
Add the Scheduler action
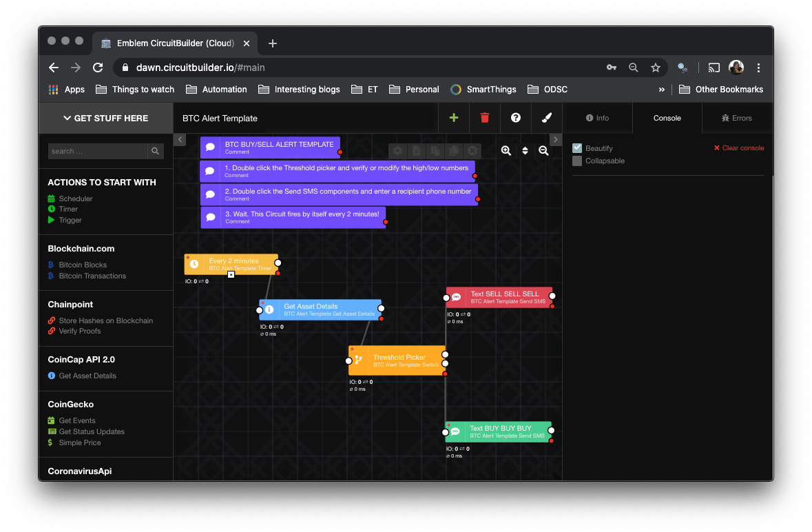pos(70,198)
